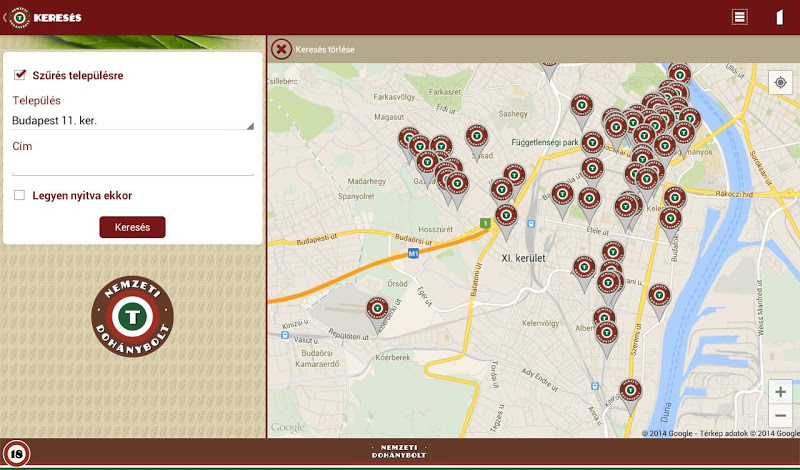Click the Kelenvölgy map label
Screen dimensions: 800x470
(541, 323)
